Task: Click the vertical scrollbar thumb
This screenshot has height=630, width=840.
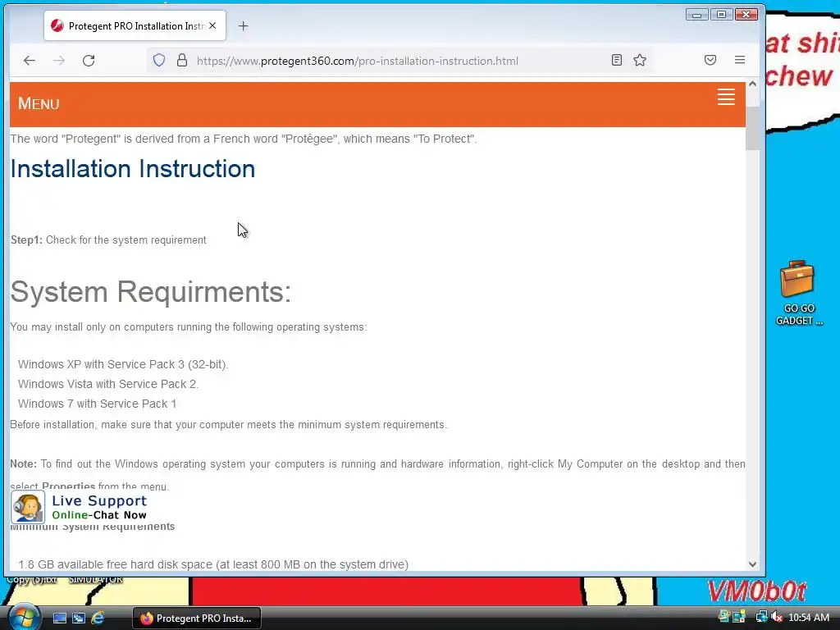Action: (x=752, y=129)
